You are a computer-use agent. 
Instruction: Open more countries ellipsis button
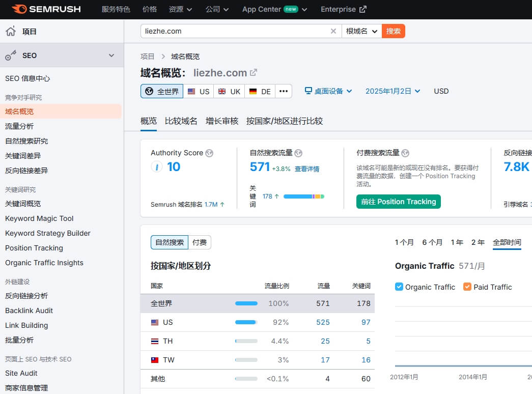[283, 91]
